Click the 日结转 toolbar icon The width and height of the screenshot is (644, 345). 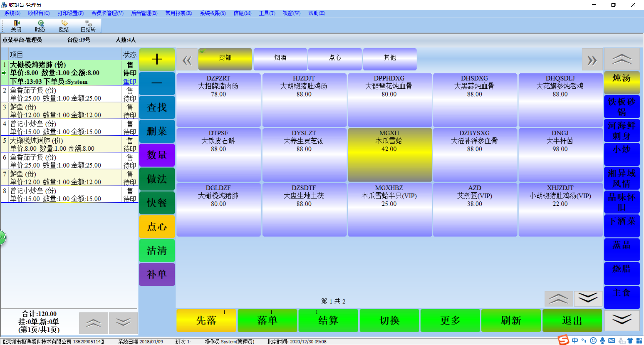88,26
